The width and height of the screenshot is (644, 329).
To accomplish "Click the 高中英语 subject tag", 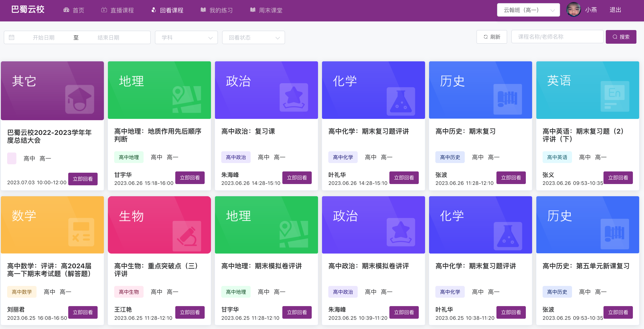I will click(557, 157).
